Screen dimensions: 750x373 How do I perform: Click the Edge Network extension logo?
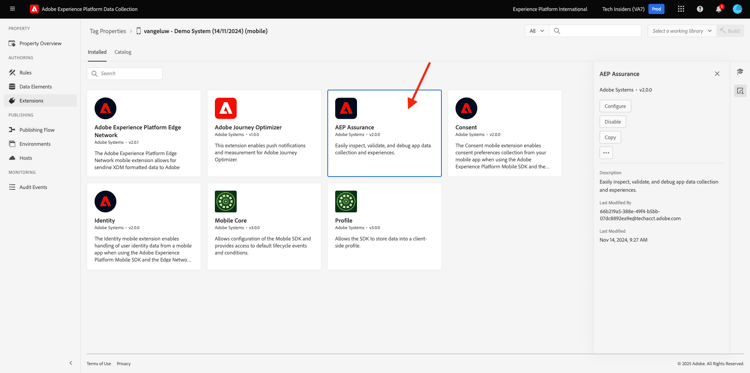pyautogui.click(x=105, y=109)
